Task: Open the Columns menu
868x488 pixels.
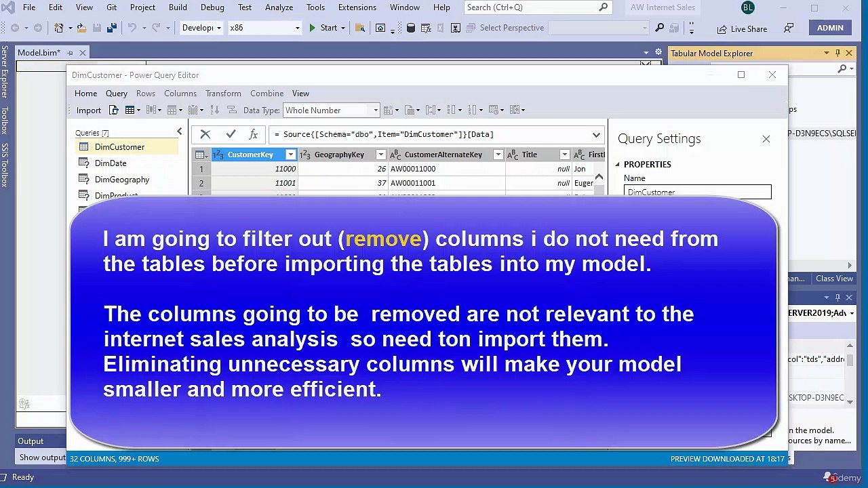Action: click(180, 93)
